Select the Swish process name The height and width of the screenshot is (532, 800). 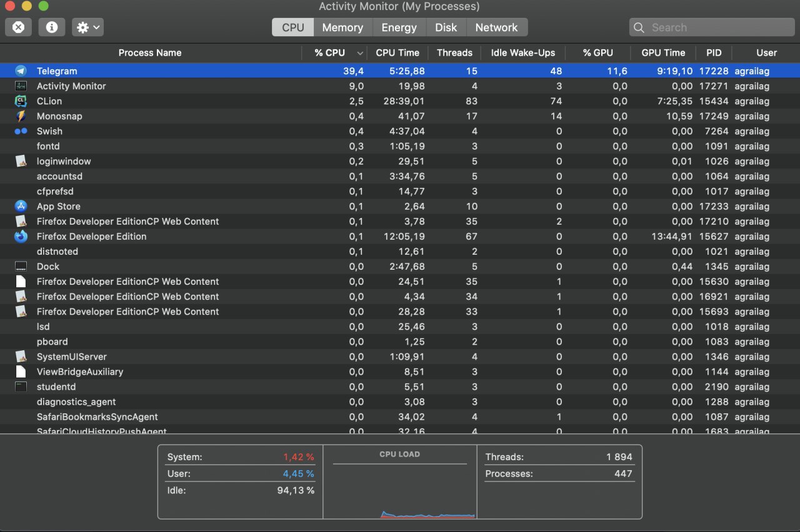click(x=49, y=131)
